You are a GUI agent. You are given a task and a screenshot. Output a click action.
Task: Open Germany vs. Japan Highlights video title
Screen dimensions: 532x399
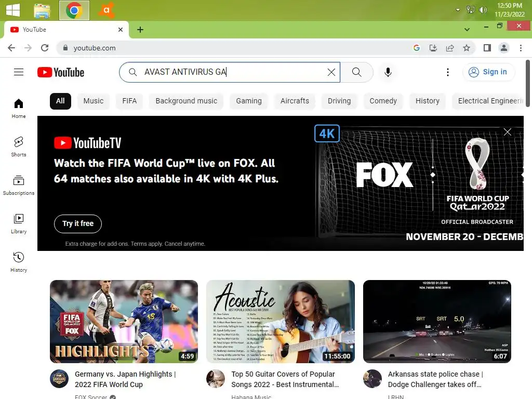point(125,379)
